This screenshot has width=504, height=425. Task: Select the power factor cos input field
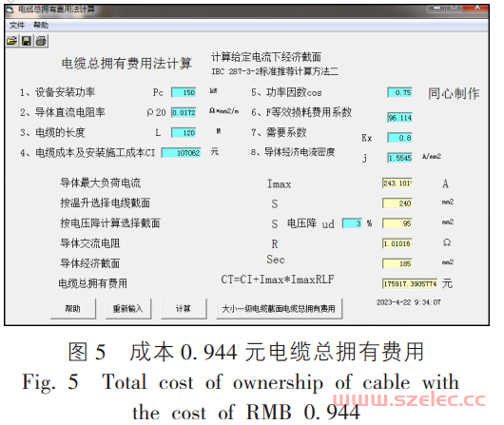(399, 92)
